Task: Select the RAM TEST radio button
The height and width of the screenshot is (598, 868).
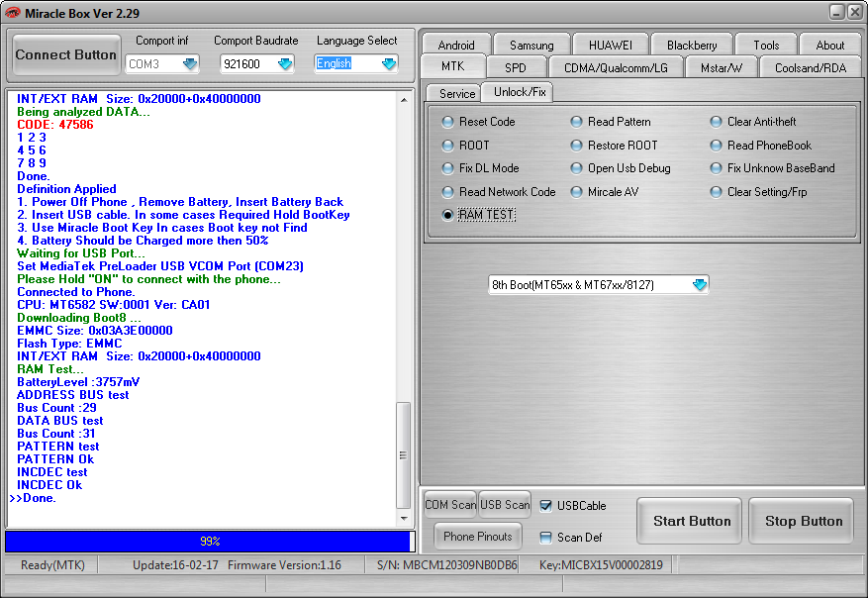Action: click(x=447, y=215)
